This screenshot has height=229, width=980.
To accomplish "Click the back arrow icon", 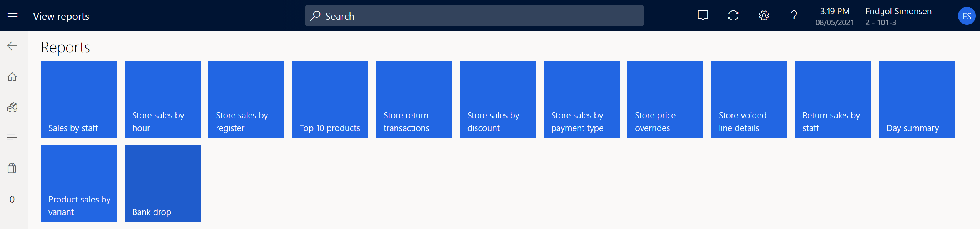I will (x=12, y=46).
